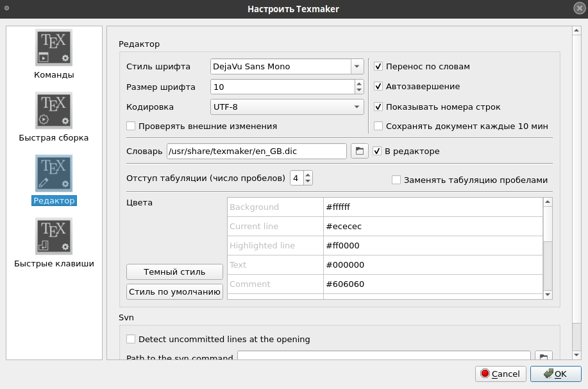Select the Text color value #000000
The width and height of the screenshot is (588, 389).
(433, 264)
